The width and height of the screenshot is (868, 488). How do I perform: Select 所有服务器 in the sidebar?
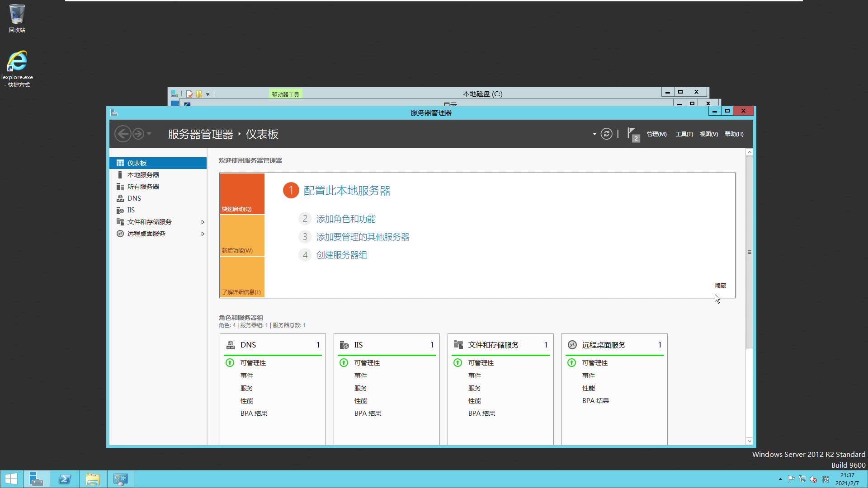coord(158,187)
